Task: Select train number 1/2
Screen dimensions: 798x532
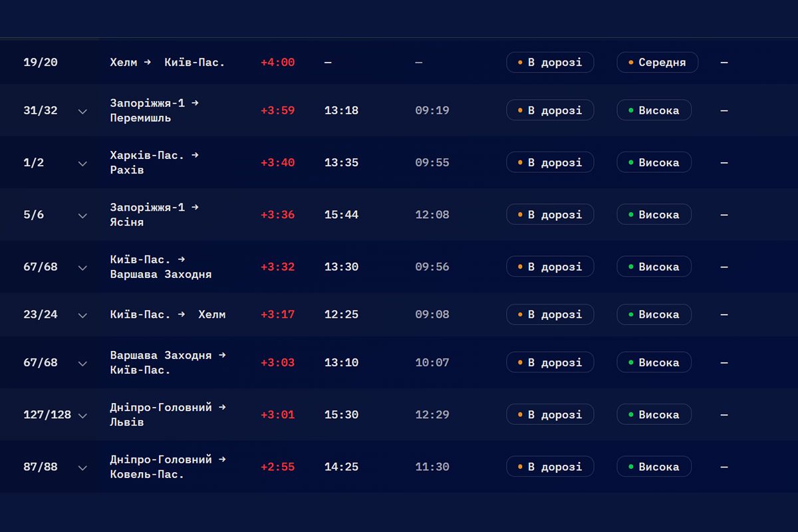Action: pos(34,162)
